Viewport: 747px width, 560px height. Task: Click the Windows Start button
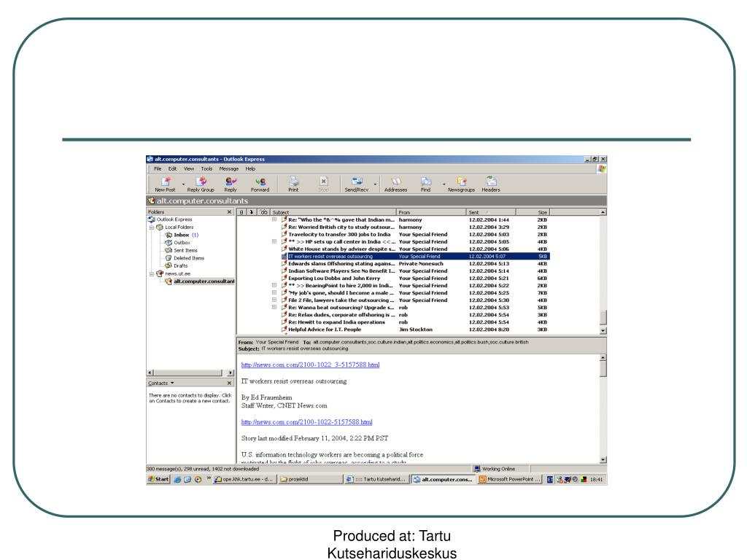point(158,479)
